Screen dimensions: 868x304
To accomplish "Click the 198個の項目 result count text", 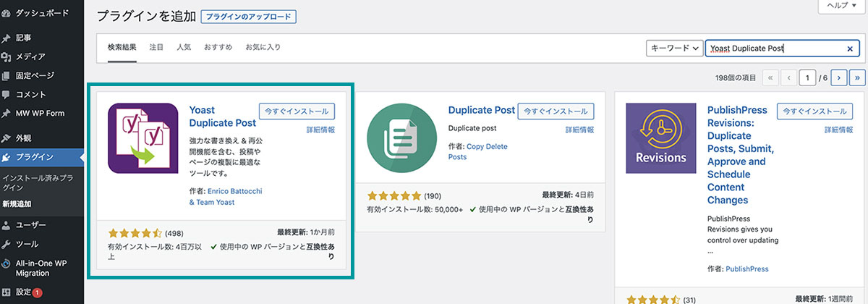I will [x=734, y=77].
